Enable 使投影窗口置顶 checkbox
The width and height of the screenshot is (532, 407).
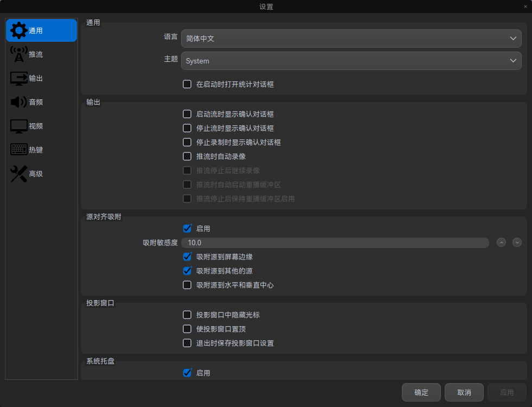coord(187,329)
